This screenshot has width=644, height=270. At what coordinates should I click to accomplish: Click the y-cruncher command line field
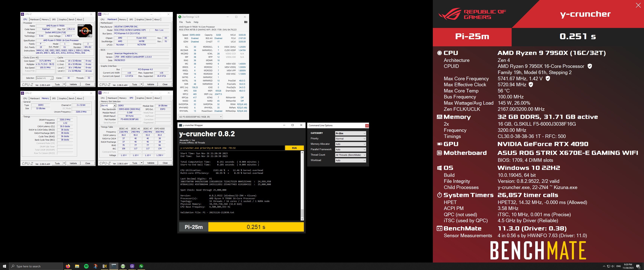tap(232, 148)
